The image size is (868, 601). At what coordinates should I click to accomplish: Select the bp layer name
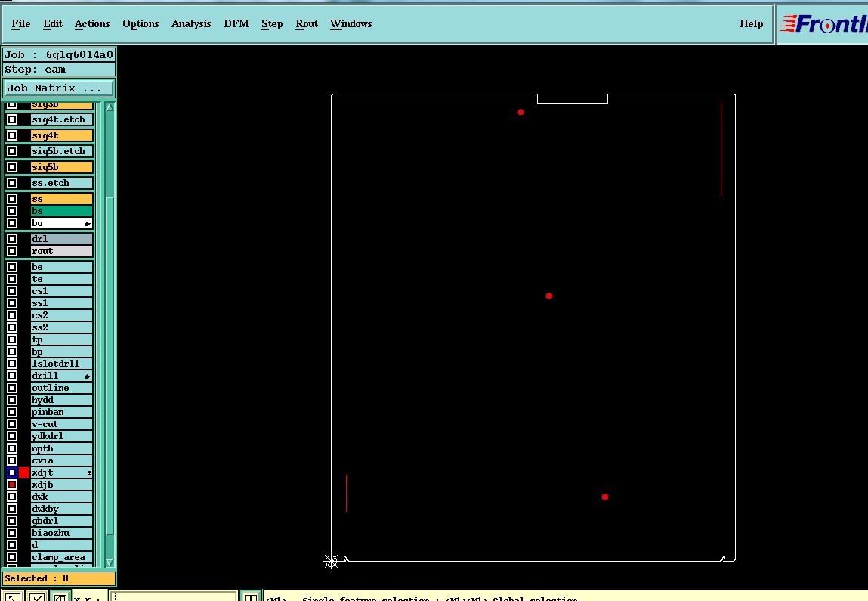[x=61, y=352]
